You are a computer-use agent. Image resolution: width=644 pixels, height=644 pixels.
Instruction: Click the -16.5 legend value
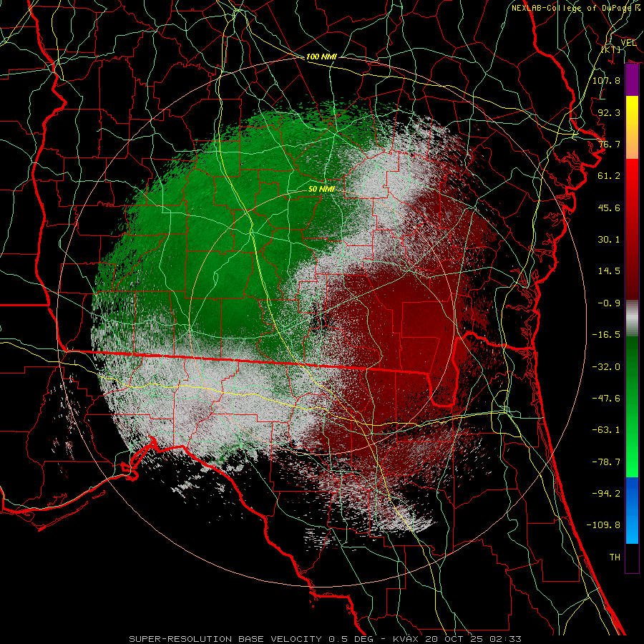click(x=606, y=335)
